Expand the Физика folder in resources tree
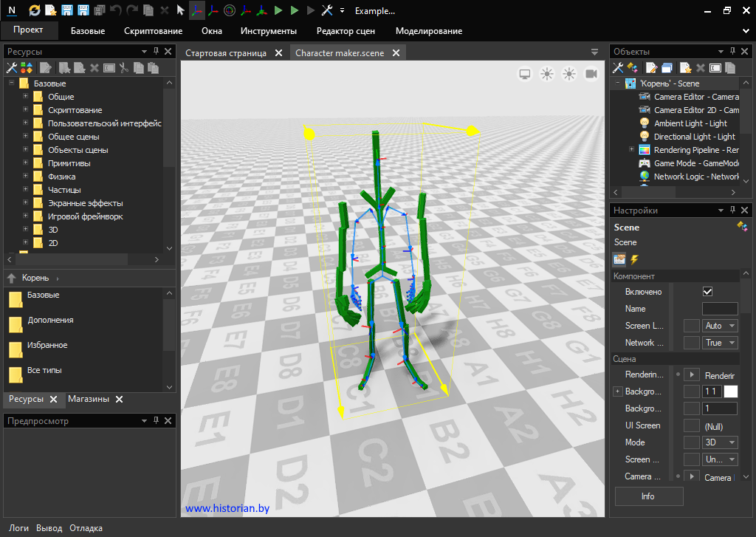 [25, 177]
